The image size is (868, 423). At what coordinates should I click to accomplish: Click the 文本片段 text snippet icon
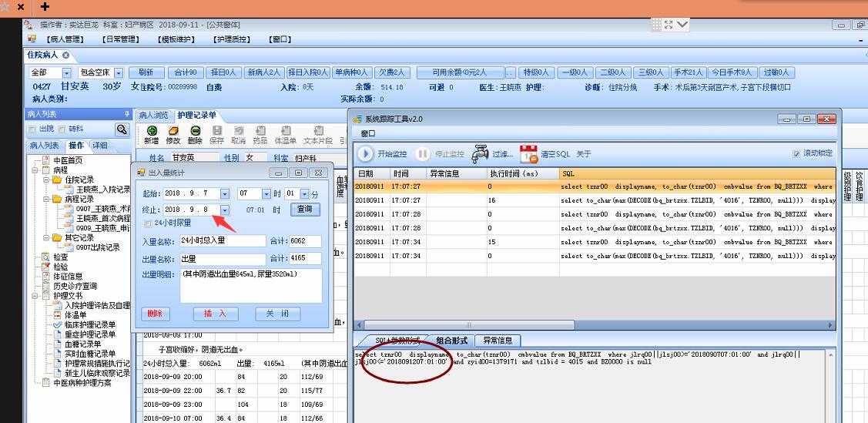pos(318,131)
